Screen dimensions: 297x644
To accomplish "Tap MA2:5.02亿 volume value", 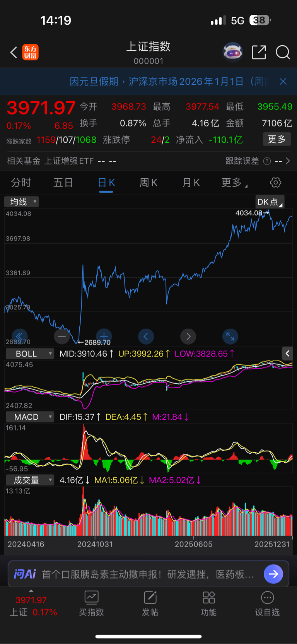I will click(x=175, y=480).
